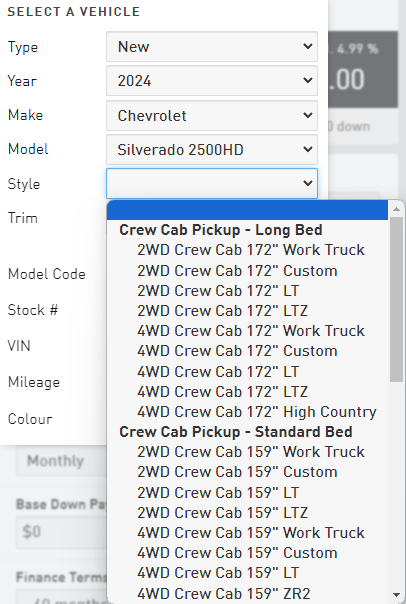Viewport: 406px width, 604px height.
Task: Choose 4WD Crew Cab 172" High Country
Action: coord(247,412)
